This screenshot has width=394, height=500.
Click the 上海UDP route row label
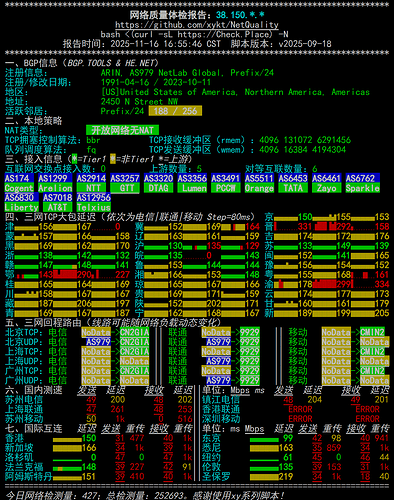24,361
